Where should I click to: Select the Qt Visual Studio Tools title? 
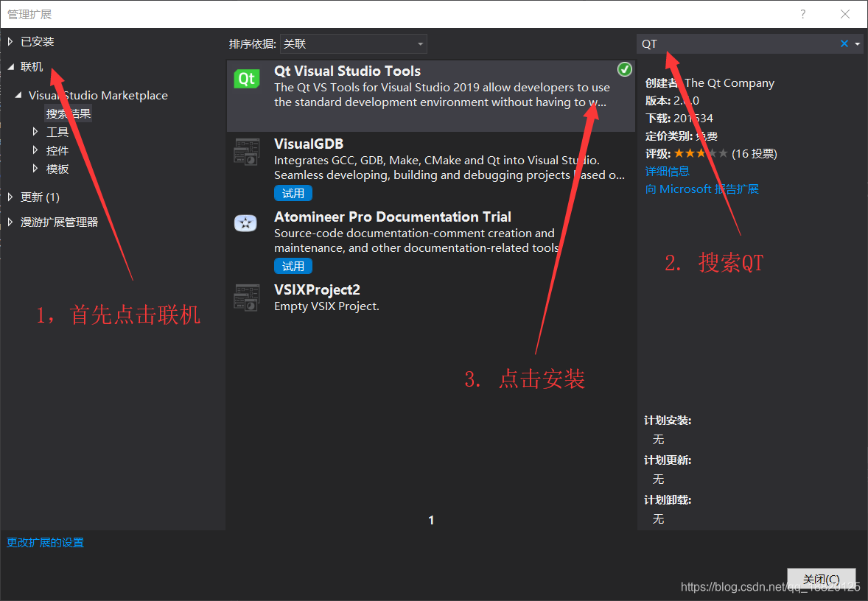(x=347, y=71)
